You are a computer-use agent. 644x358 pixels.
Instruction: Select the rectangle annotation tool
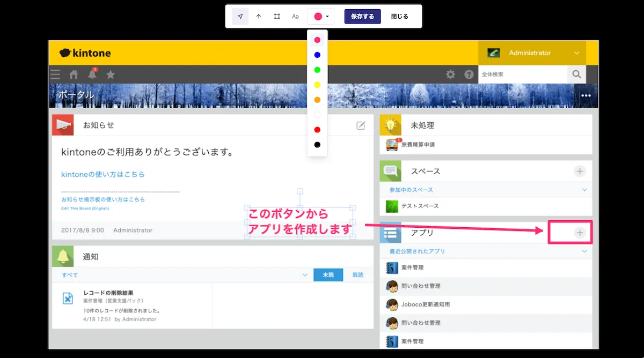276,16
